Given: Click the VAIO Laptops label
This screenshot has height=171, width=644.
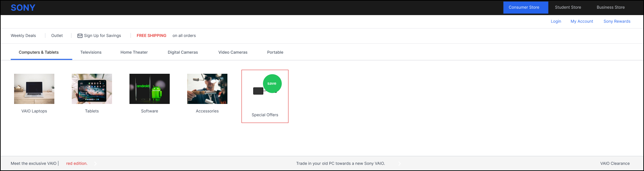Looking at the screenshot, I should click(34, 111).
